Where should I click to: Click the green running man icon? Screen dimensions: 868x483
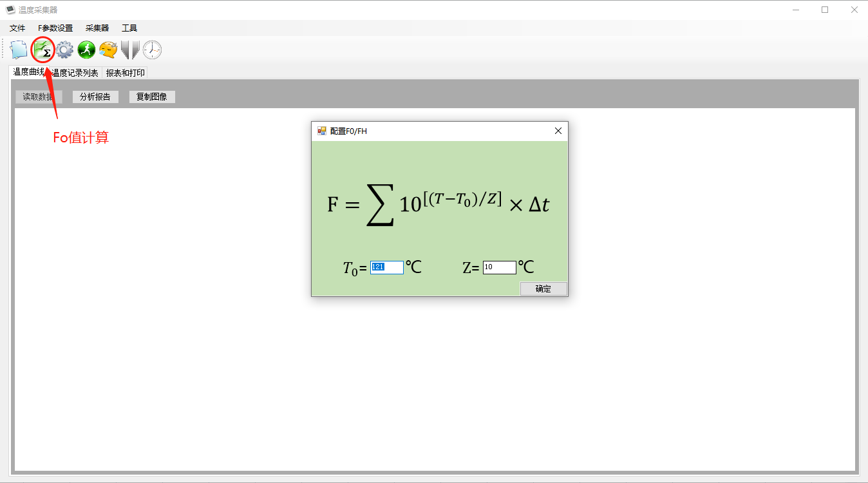point(86,50)
